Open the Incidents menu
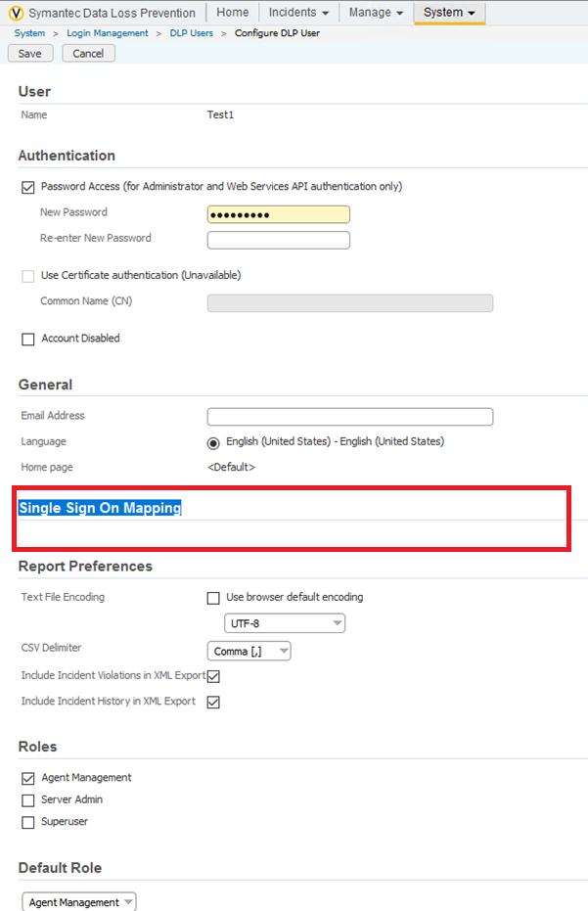The height and width of the screenshot is (911, 588). tap(298, 13)
